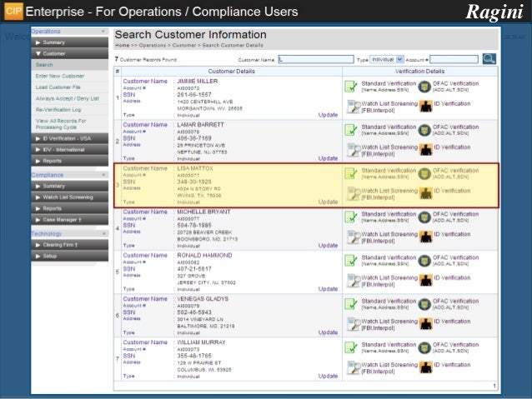Run ID Verification icon for MICHELLE BRYANT
Image resolution: width=532 pixels, height=399 pixels.
[425, 237]
